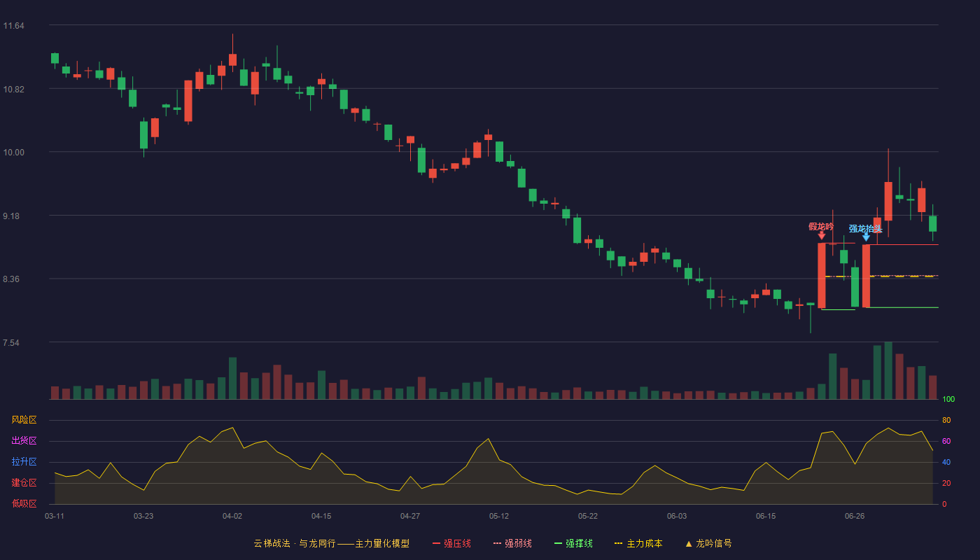This screenshot has height=560, width=980.
Task: Click the 80 indicator axis value
Action: pos(946,420)
